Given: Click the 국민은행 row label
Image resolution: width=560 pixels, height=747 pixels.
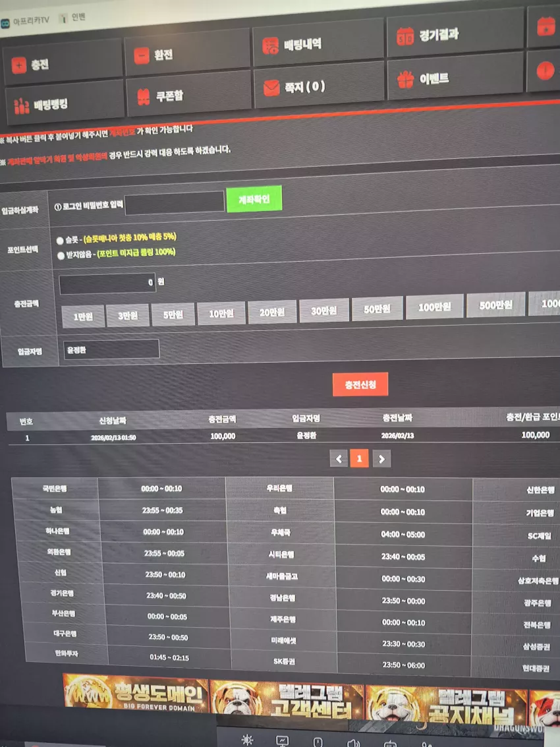Looking at the screenshot, I should click(55, 489).
